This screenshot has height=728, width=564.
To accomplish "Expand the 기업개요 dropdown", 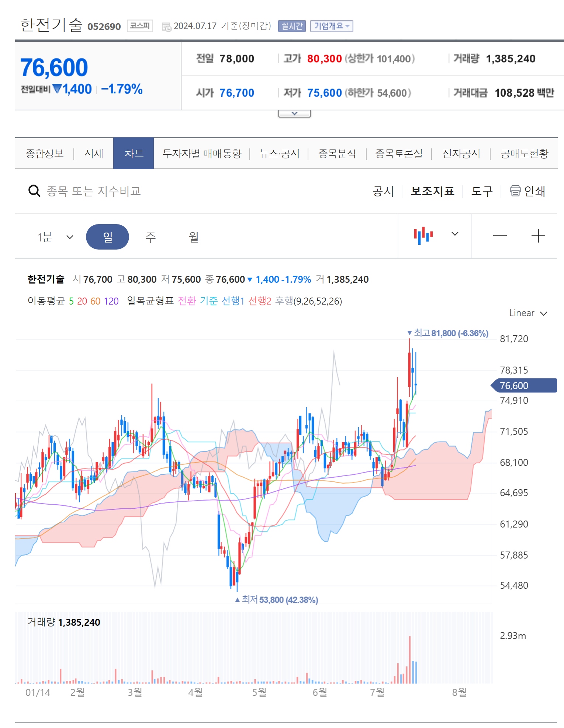I will coord(332,26).
